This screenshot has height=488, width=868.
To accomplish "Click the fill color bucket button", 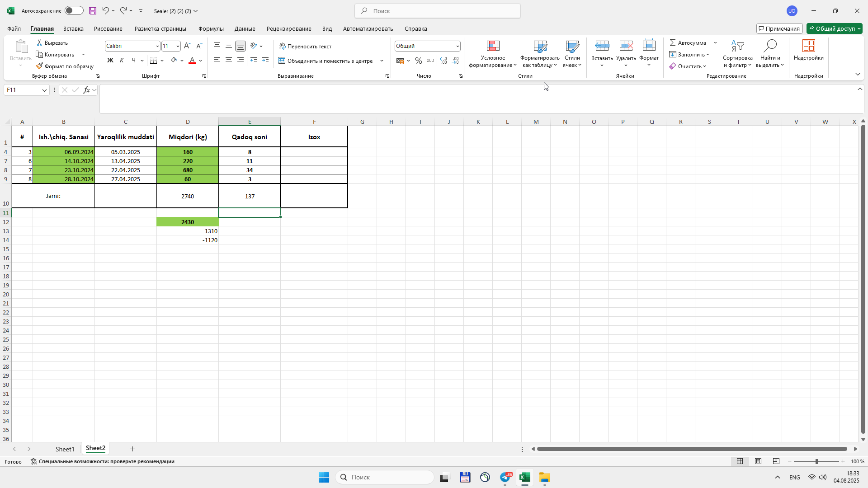I will (x=174, y=61).
